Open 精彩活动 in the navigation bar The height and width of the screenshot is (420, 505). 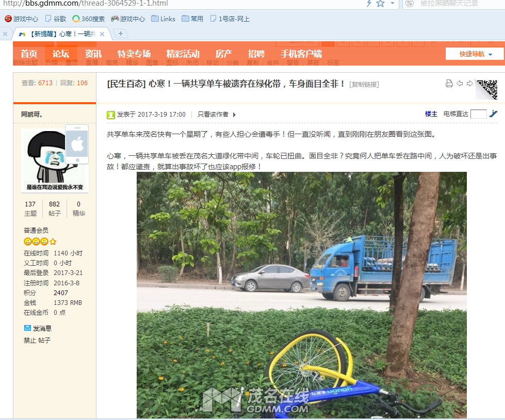click(183, 54)
